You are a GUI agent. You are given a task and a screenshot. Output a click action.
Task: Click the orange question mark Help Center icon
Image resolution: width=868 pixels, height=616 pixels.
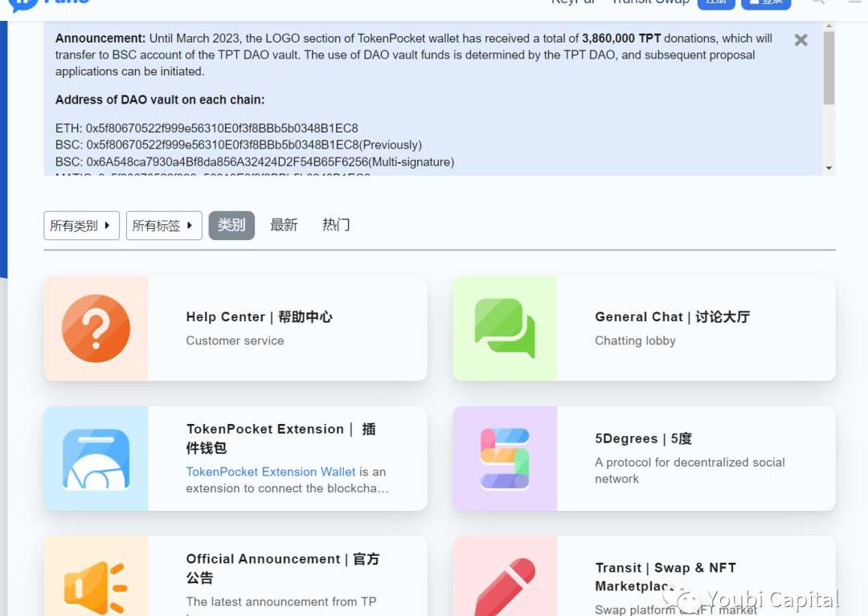pyautogui.click(x=96, y=328)
